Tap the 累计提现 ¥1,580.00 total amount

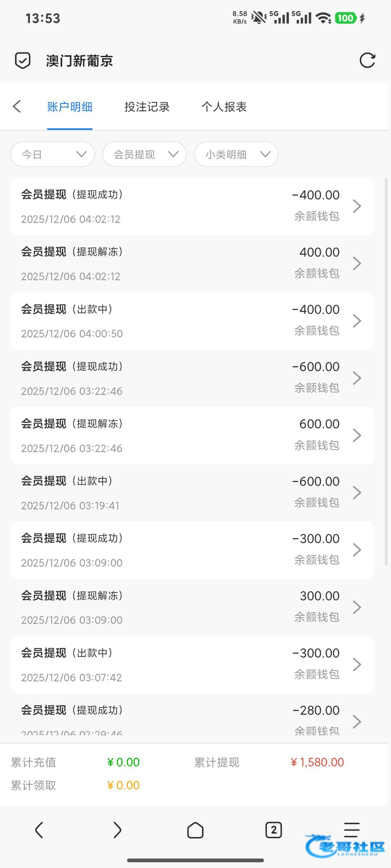[x=317, y=763]
